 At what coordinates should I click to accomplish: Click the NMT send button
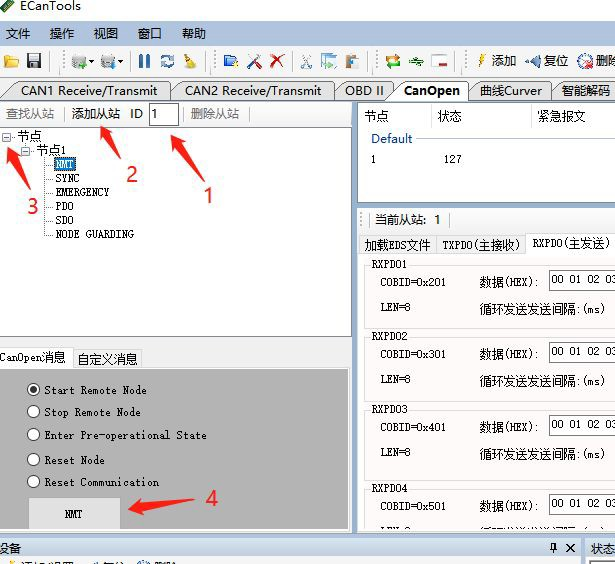[74, 514]
